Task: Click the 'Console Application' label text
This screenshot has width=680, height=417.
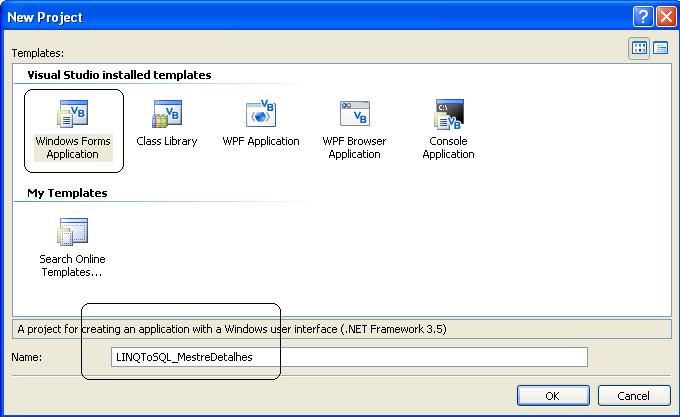Action: [x=448, y=147]
